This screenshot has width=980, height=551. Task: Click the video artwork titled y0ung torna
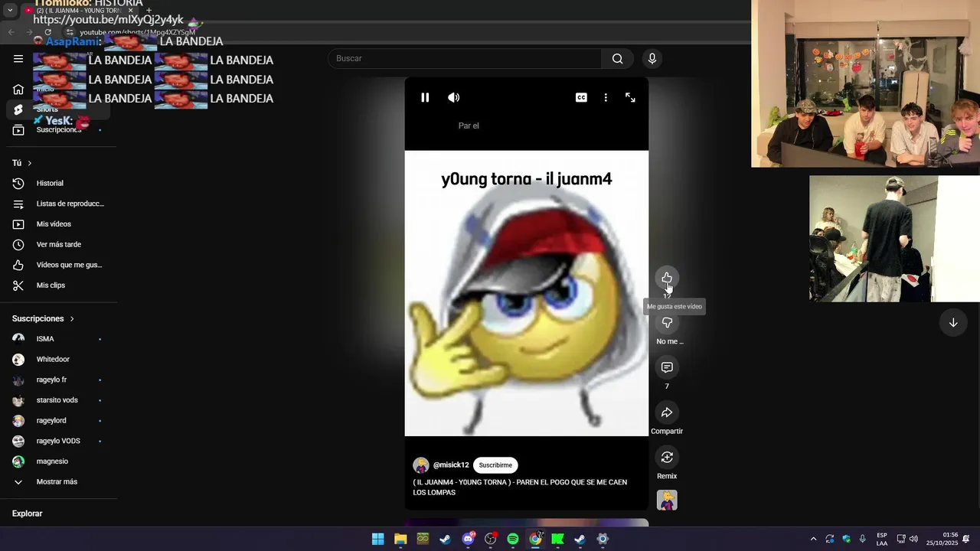point(527,293)
